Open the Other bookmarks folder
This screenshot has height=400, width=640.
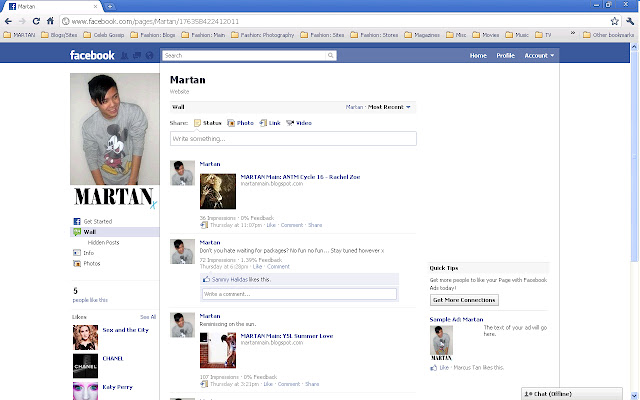(608, 35)
